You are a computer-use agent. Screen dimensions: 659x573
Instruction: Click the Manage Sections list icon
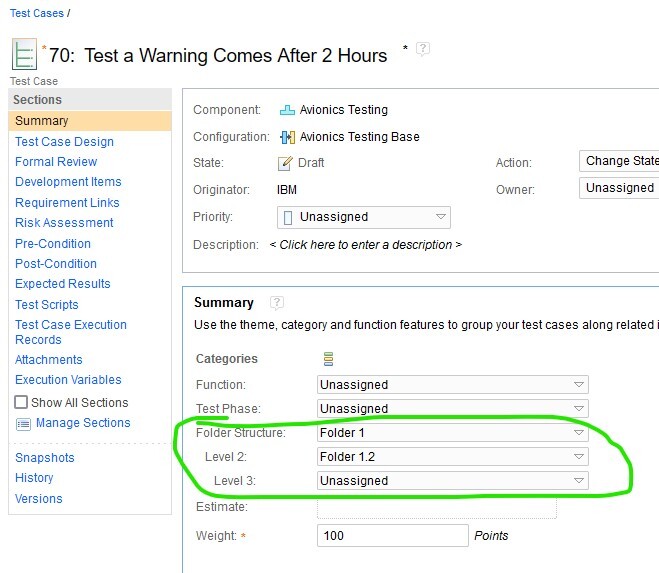pos(23,424)
